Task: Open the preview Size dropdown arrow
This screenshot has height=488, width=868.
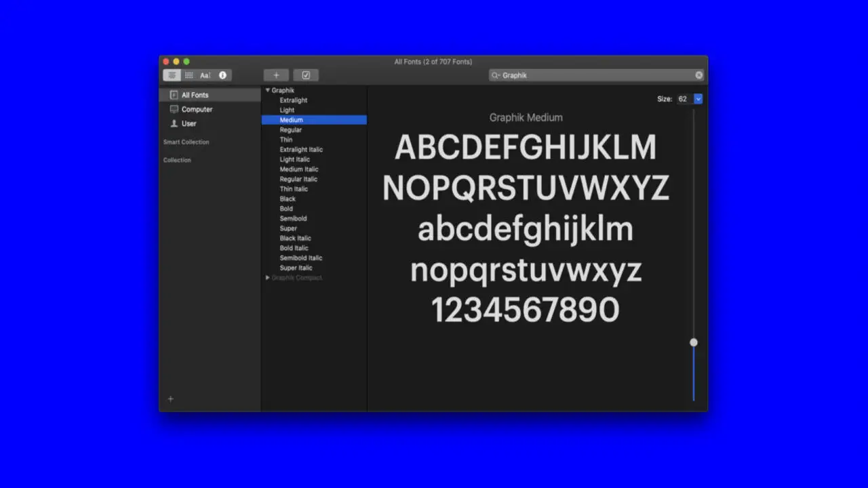Action: [698, 99]
